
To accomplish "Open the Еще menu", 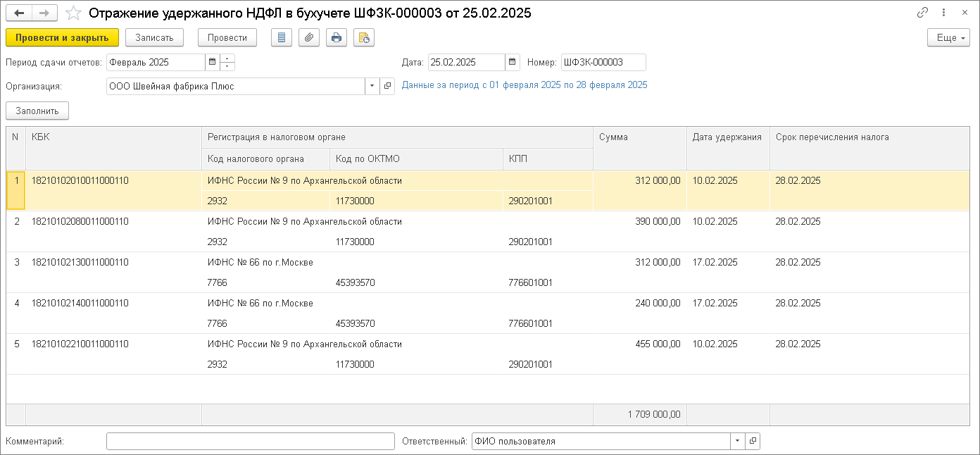I will tap(948, 37).
